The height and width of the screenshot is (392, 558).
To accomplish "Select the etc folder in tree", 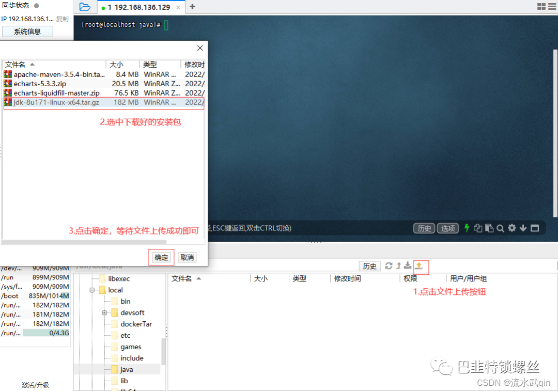I will (125, 335).
